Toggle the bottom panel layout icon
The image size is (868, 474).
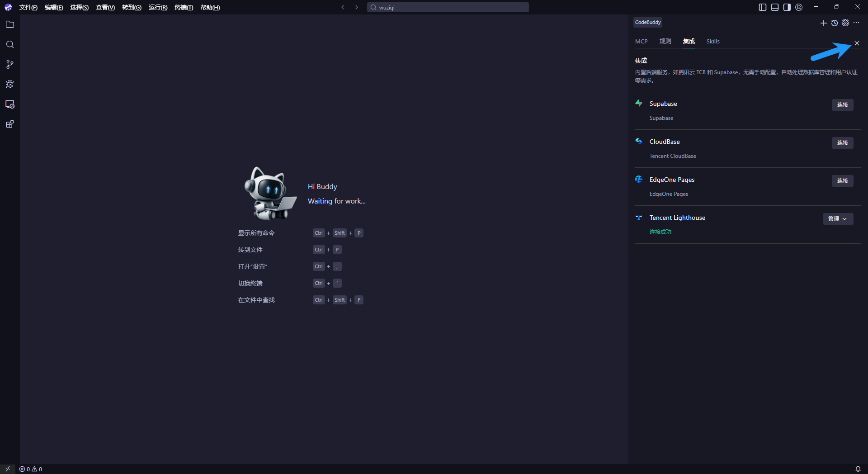click(x=775, y=7)
